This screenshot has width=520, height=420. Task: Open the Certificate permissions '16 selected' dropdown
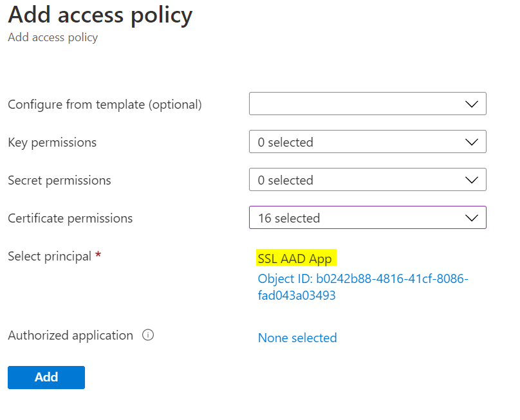[367, 217]
